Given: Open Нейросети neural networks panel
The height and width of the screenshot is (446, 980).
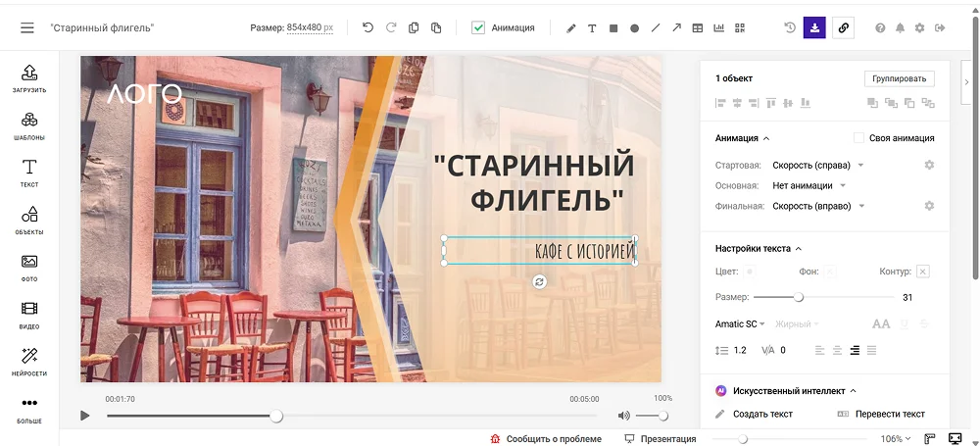Looking at the screenshot, I should point(29,362).
